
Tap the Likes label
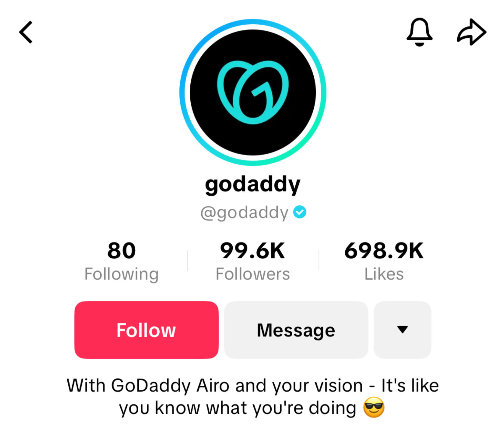[x=384, y=274]
